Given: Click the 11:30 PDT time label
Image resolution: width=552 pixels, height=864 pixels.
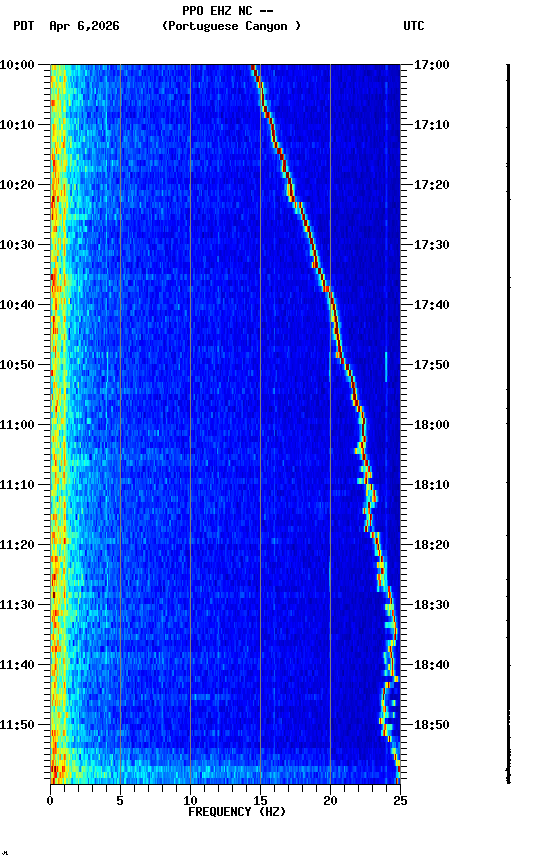Looking at the screenshot, I should coord(17,606).
